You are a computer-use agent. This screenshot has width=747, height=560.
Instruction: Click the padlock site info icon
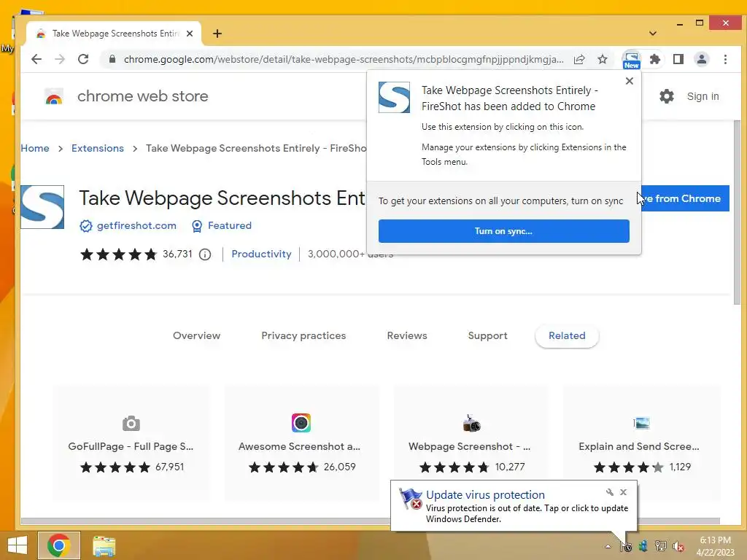tap(112, 59)
